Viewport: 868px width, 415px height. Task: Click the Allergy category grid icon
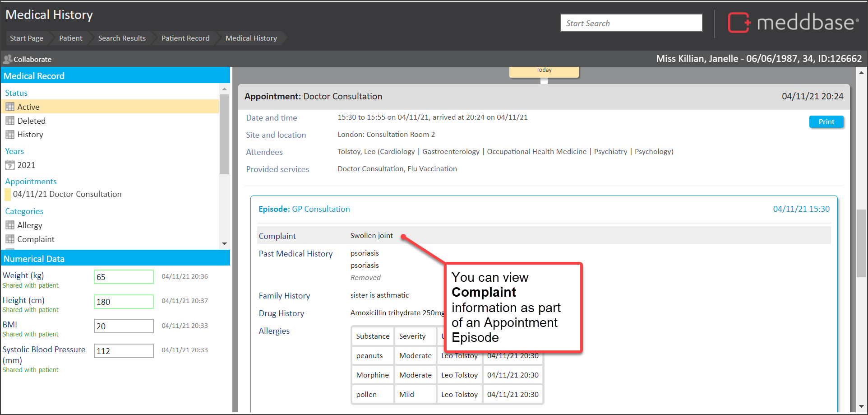[10, 225]
